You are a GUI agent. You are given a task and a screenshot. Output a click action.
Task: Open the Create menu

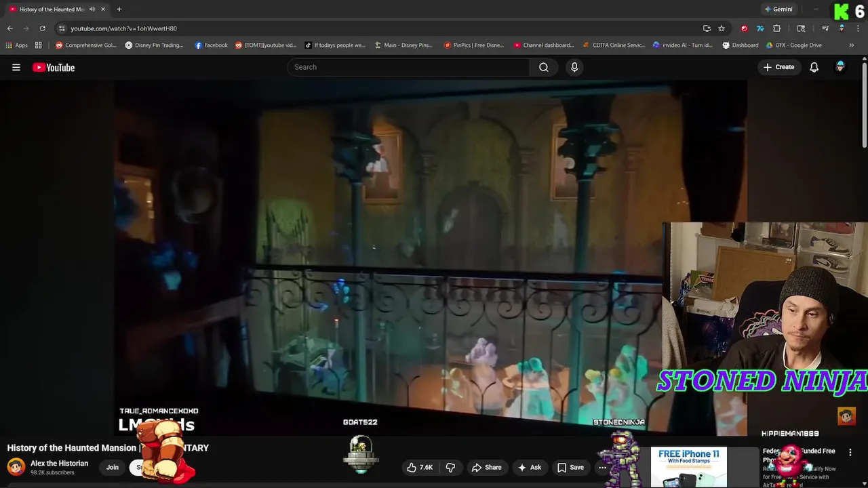tap(778, 67)
